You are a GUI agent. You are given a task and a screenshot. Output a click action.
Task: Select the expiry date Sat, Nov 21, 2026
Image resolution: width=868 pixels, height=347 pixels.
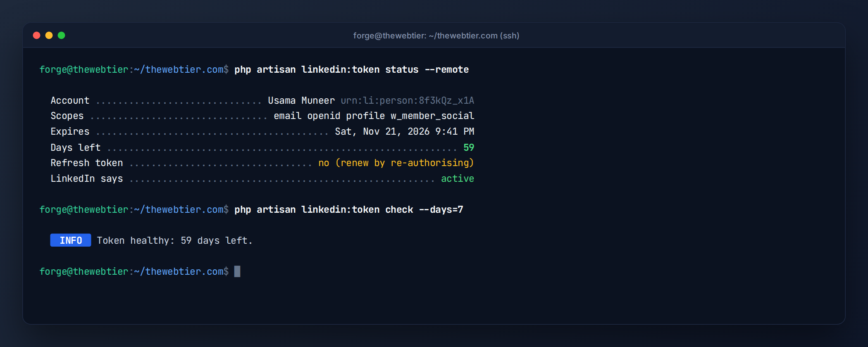(x=382, y=131)
